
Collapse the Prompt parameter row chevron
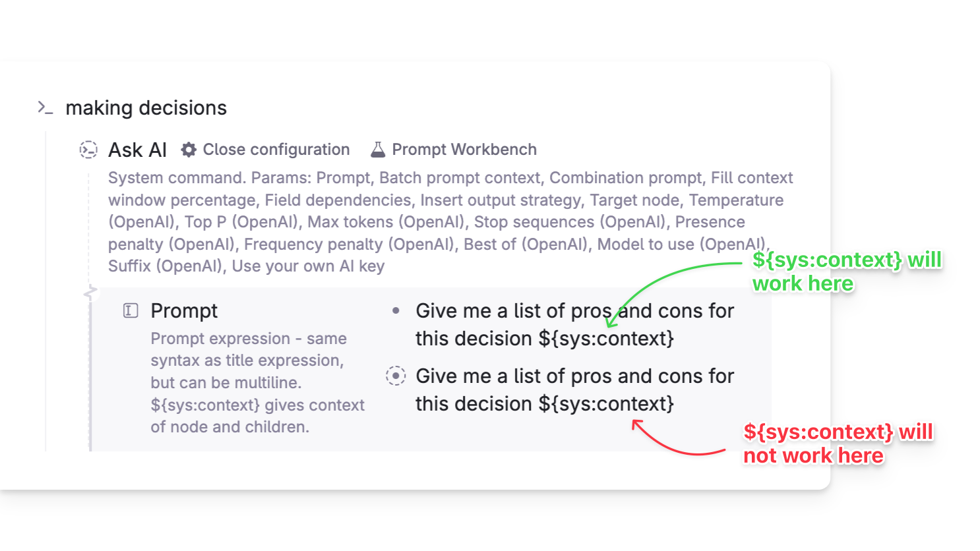tap(91, 291)
